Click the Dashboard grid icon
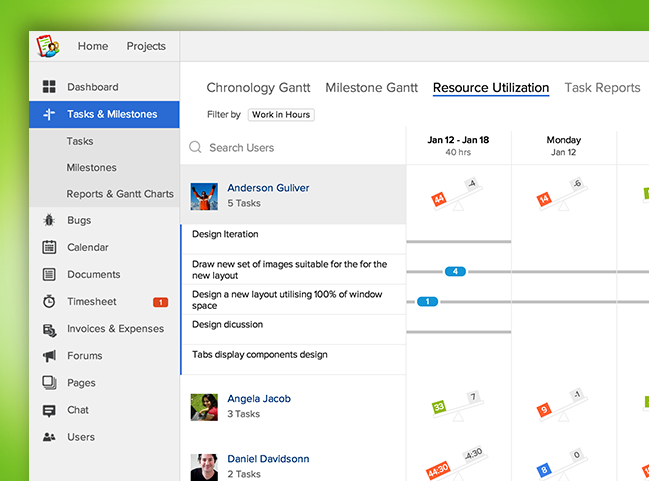This screenshot has height=481, width=649. (x=49, y=87)
